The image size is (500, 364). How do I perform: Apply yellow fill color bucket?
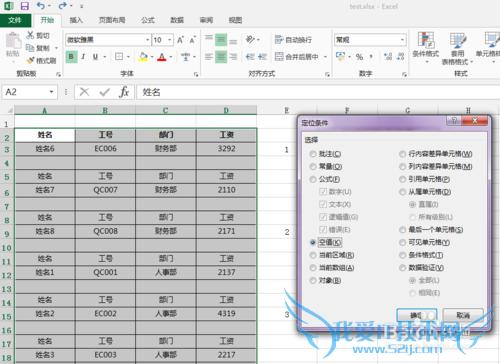click(x=143, y=57)
